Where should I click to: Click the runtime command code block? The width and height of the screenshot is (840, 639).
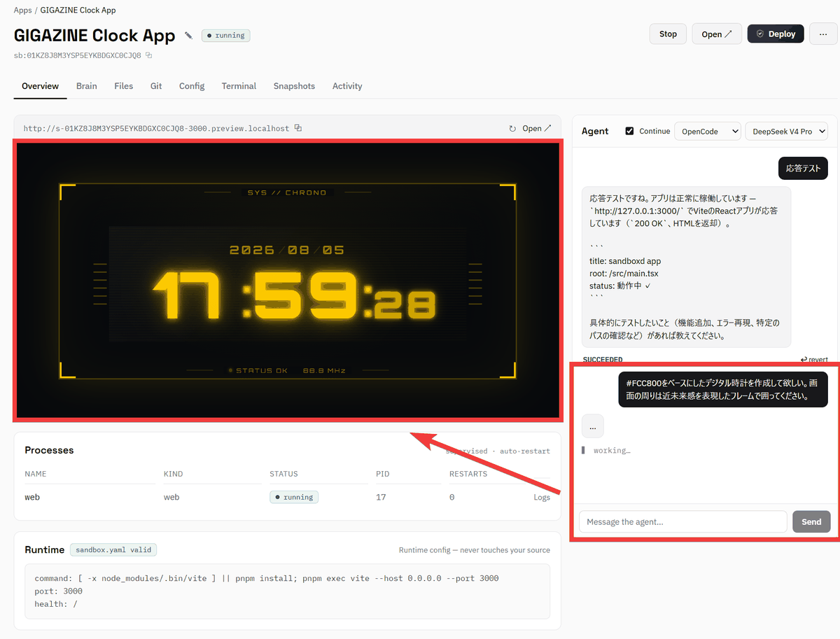[x=287, y=591]
